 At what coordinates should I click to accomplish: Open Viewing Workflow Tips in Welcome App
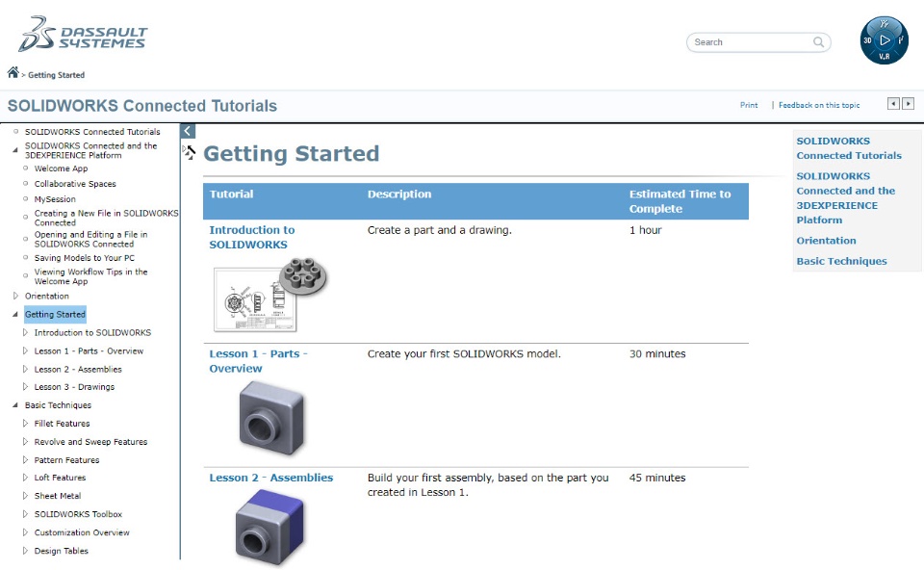coord(90,276)
